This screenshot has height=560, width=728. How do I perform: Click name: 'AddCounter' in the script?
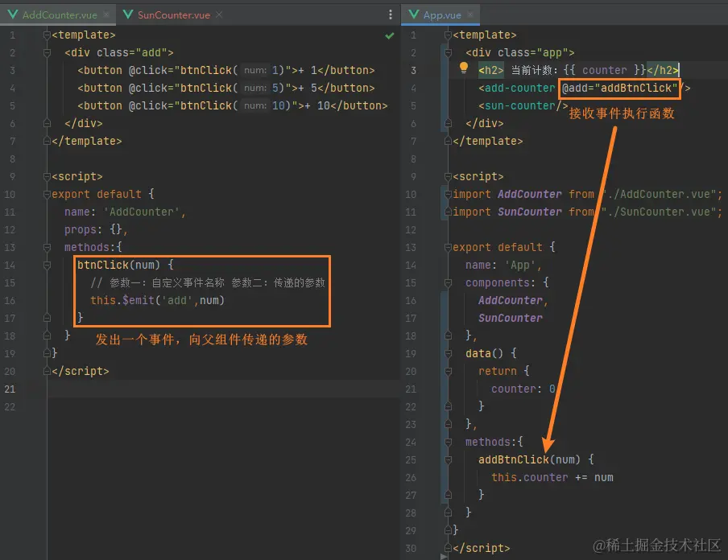pyautogui.click(x=125, y=212)
